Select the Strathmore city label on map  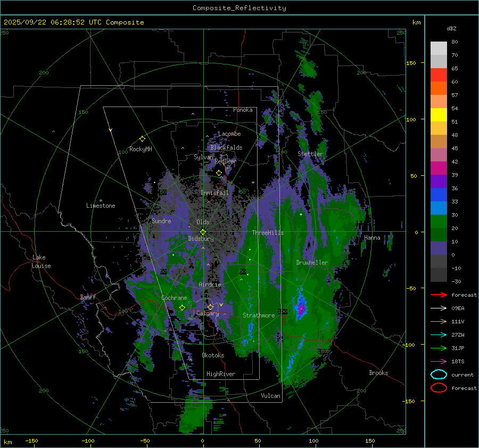coord(259,315)
